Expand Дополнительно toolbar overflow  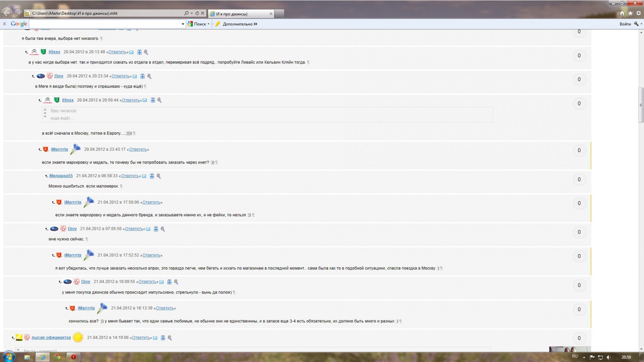click(x=255, y=24)
